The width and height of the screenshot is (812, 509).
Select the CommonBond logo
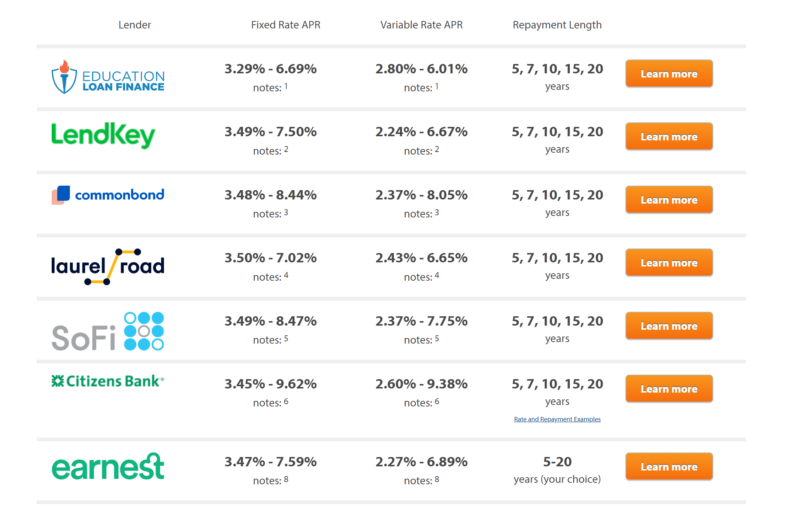pos(108,195)
